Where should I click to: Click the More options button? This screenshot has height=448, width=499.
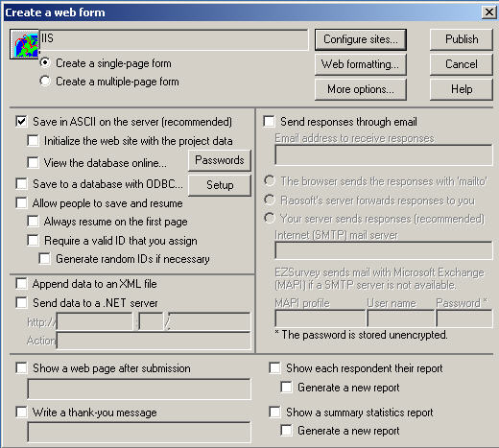[x=361, y=89]
